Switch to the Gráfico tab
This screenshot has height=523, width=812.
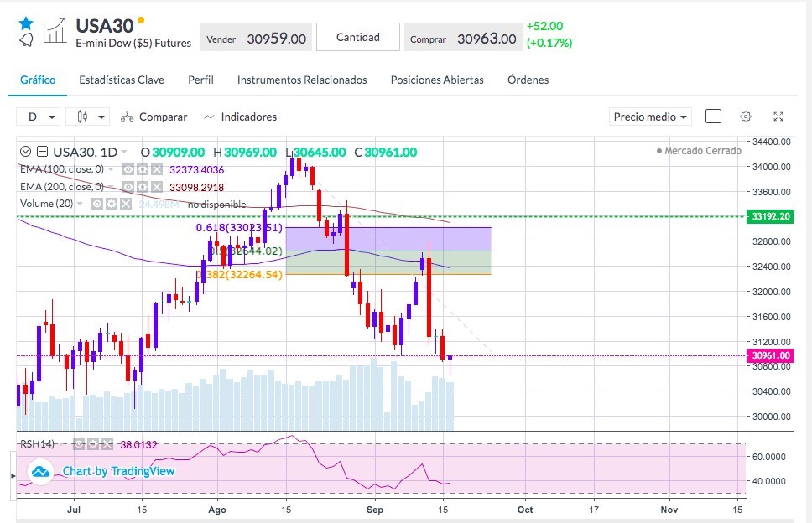(x=38, y=80)
